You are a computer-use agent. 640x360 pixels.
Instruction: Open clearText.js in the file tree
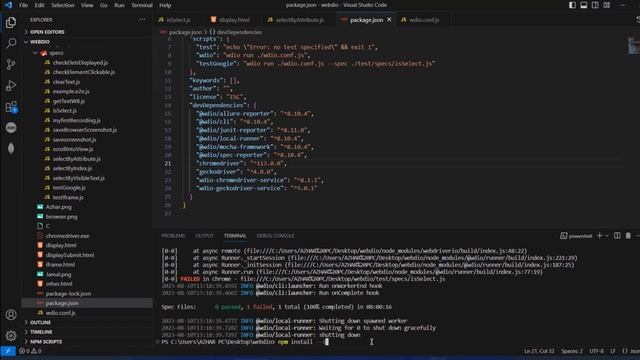[x=66, y=82]
